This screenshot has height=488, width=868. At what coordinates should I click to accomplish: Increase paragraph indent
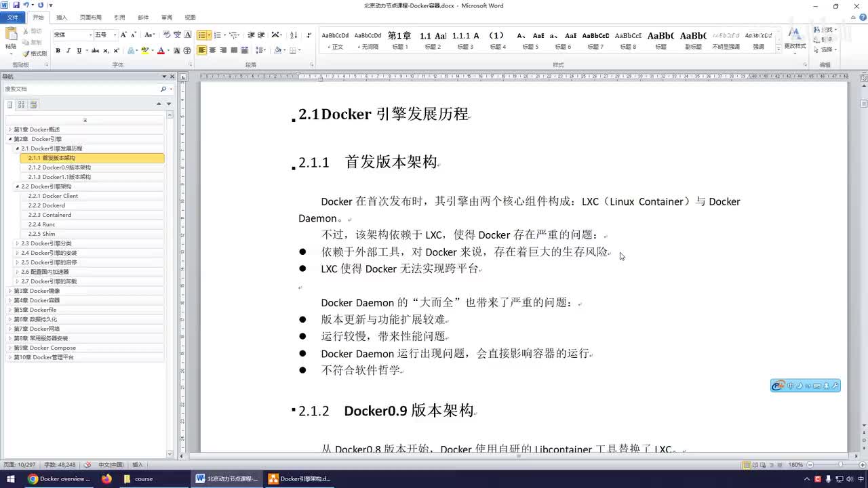click(x=261, y=35)
